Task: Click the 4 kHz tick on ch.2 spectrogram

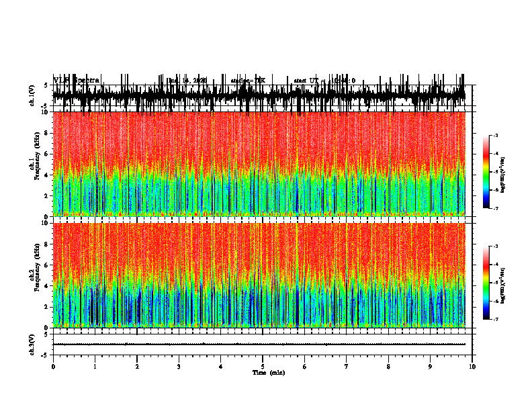Action: coord(47,286)
